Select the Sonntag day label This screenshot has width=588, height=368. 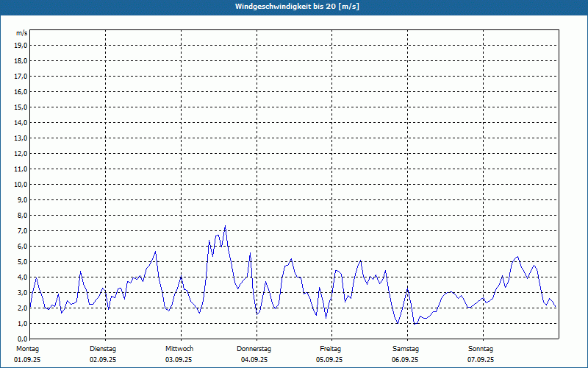[481, 348]
